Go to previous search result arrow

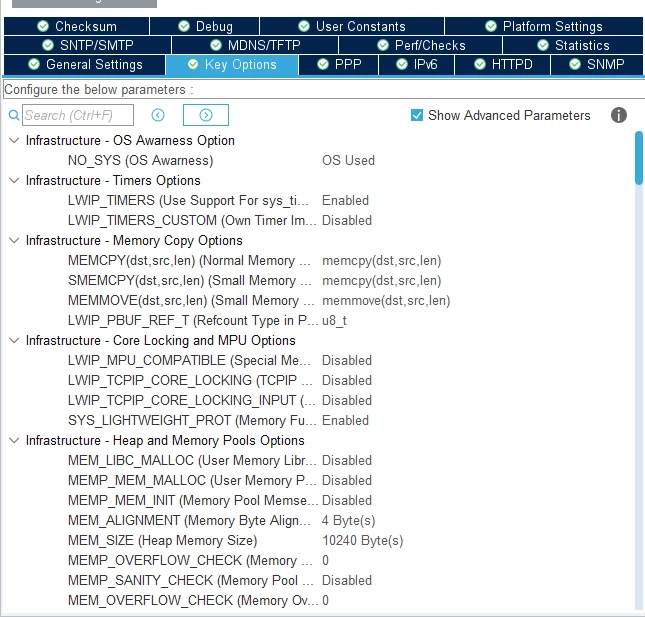(158, 115)
